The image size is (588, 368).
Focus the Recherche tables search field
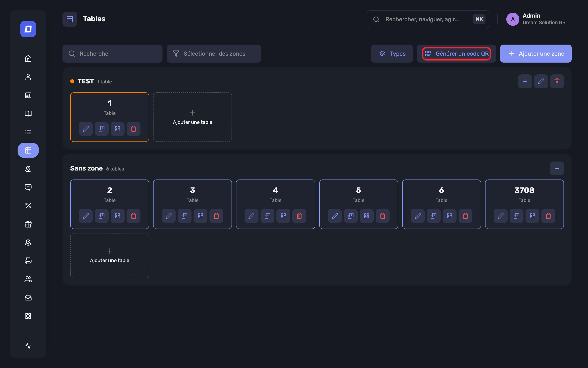[112, 54]
